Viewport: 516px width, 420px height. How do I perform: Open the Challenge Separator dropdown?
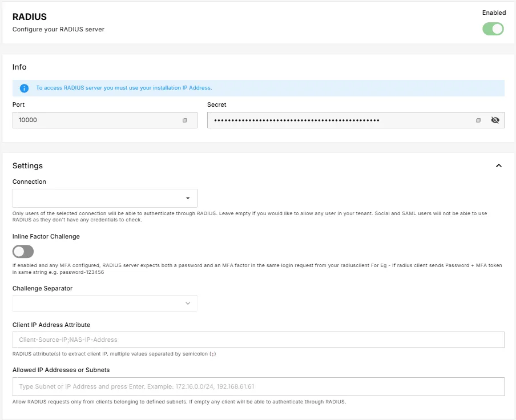coord(105,303)
